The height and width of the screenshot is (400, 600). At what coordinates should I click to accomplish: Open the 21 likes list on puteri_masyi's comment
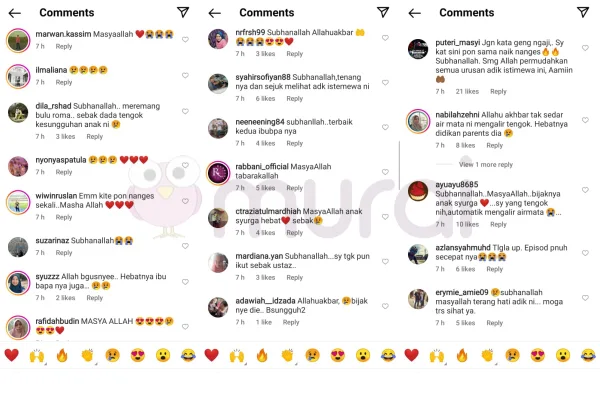(x=467, y=91)
